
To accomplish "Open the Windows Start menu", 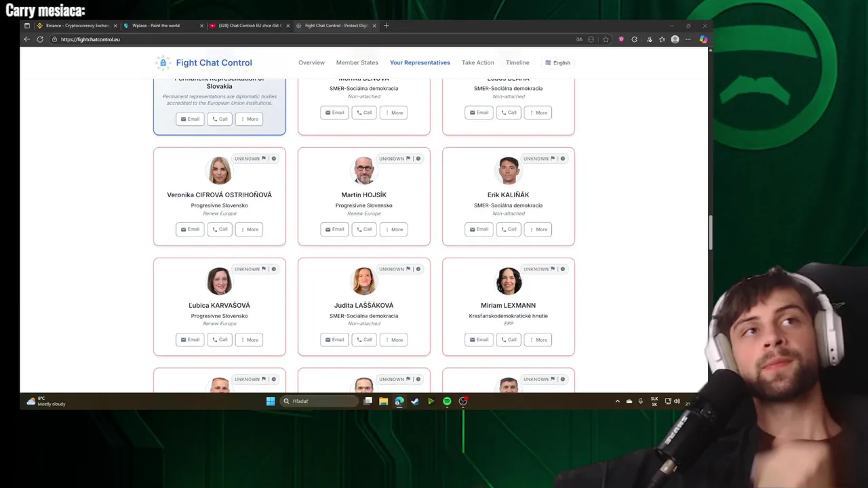I will (x=271, y=401).
